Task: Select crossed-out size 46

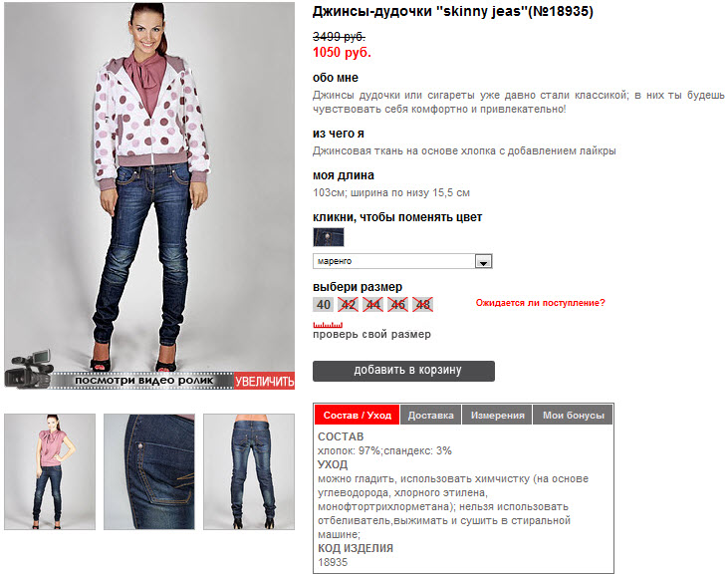Action: tap(398, 305)
